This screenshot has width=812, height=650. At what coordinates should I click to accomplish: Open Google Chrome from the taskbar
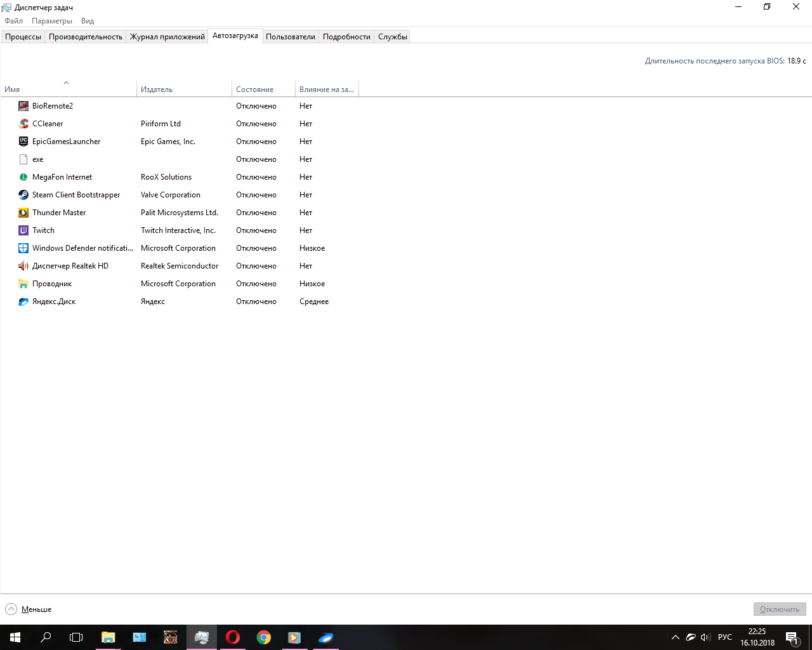tap(264, 637)
